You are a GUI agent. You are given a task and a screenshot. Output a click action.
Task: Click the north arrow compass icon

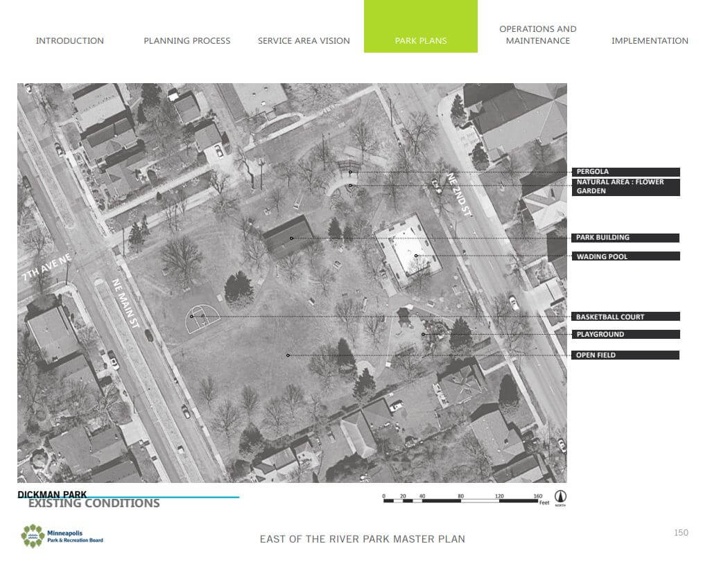(560, 498)
